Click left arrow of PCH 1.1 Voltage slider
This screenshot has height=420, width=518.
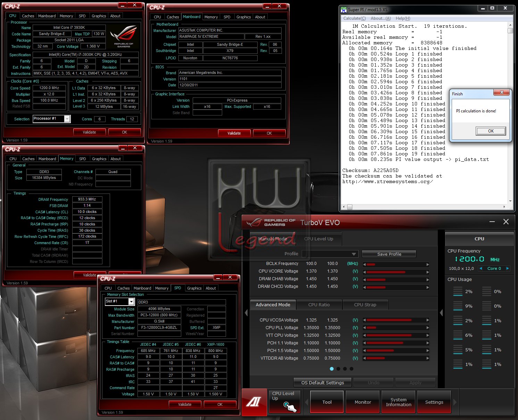364,343
